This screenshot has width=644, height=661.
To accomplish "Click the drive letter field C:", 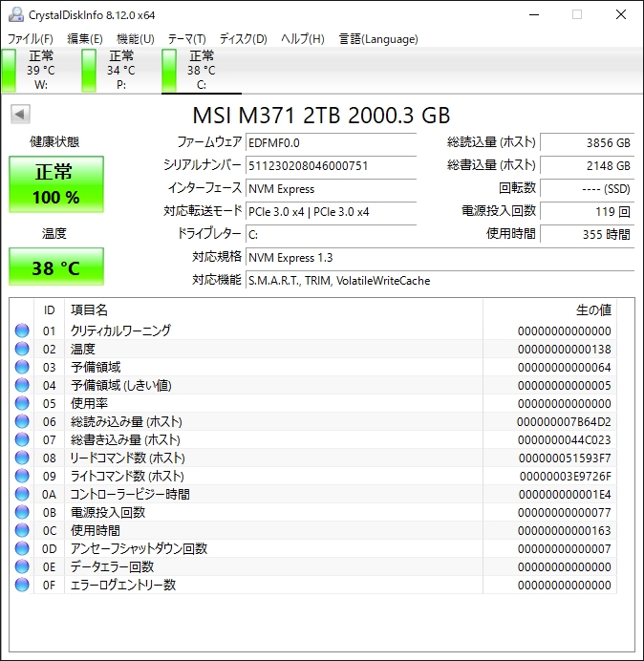I will (331, 234).
